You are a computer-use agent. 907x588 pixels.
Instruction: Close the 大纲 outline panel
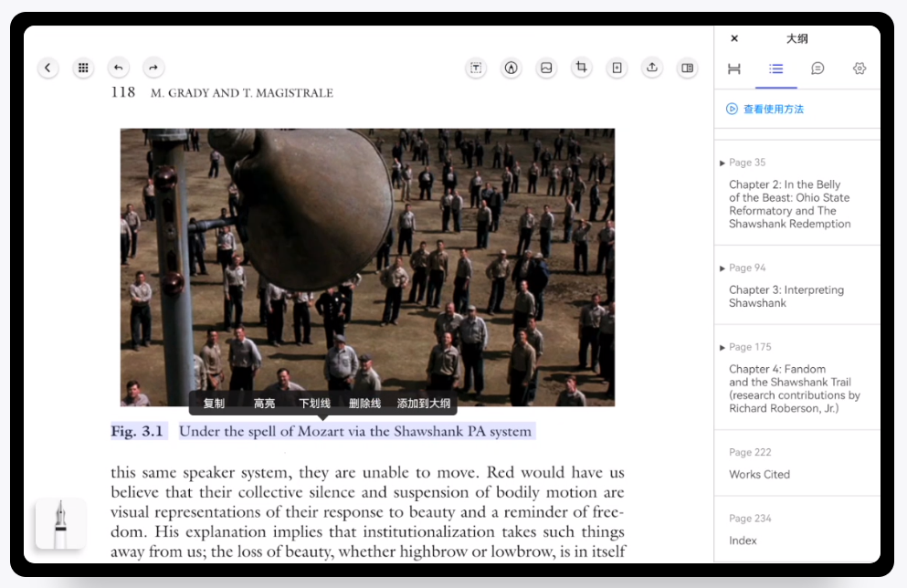point(734,38)
